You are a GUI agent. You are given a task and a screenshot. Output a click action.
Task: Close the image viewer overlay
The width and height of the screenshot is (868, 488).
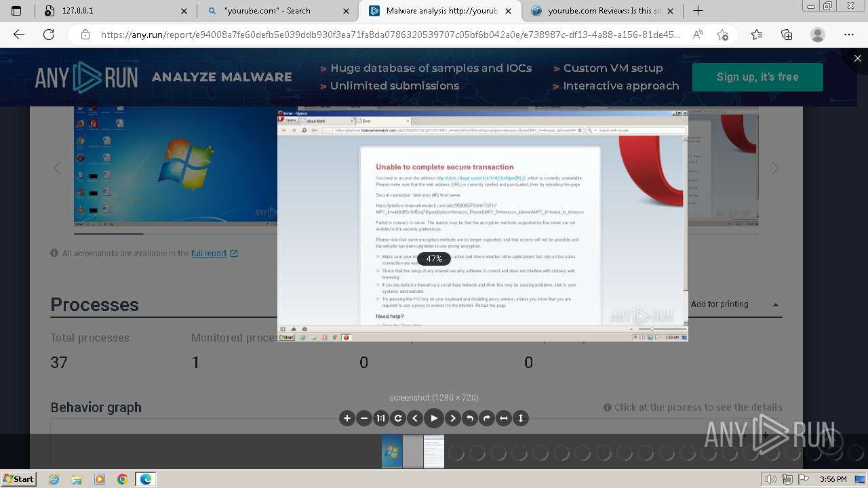857,58
